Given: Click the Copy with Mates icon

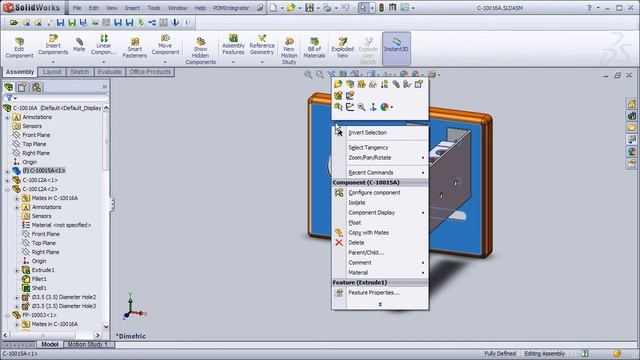Looking at the screenshot, I should click(339, 233).
